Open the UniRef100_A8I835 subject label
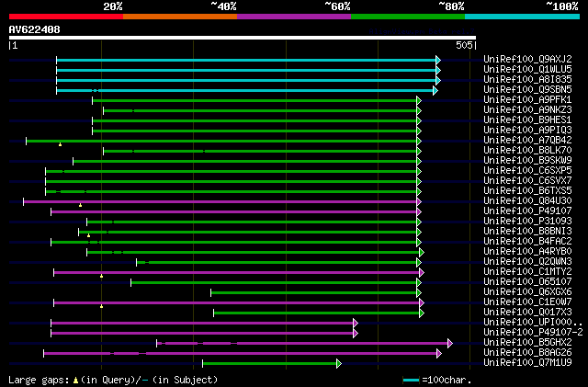The image size is (588, 387). click(527, 80)
